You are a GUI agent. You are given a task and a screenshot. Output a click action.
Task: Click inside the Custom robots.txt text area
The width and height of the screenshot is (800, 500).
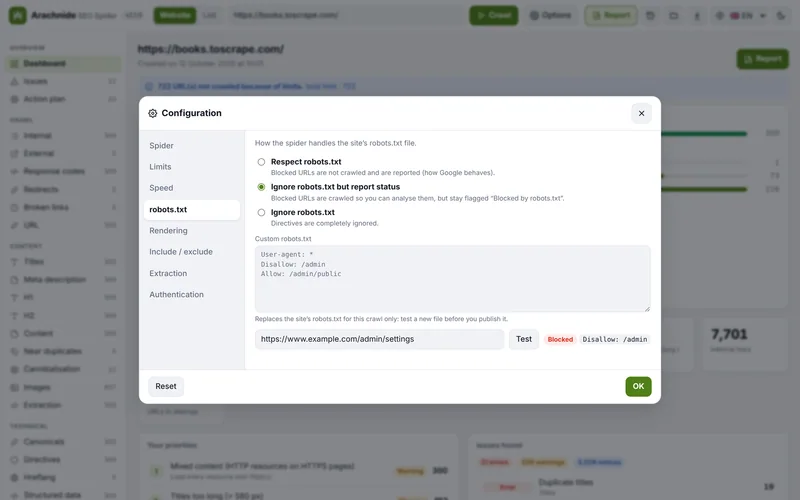click(x=453, y=279)
